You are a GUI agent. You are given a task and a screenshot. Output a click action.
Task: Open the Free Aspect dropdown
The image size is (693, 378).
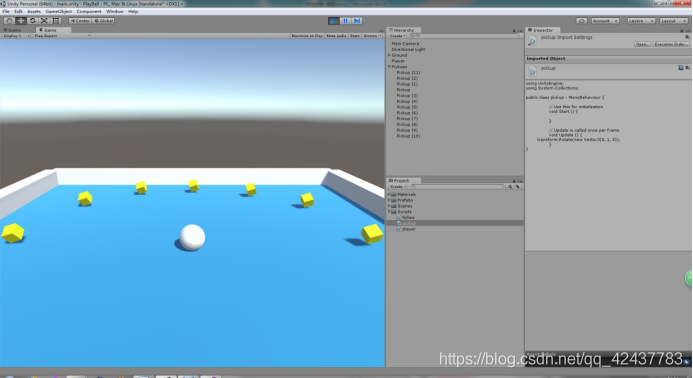pyautogui.click(x=61, y=36)
